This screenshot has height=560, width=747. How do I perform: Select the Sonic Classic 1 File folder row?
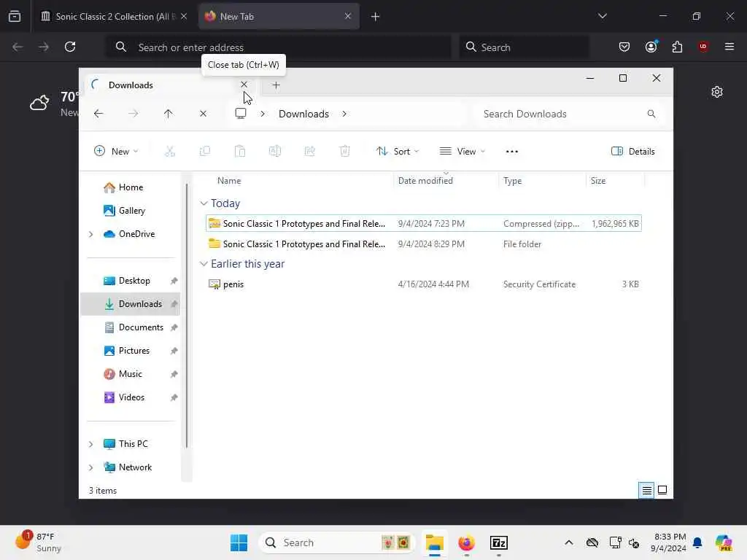tap(424, 244)
